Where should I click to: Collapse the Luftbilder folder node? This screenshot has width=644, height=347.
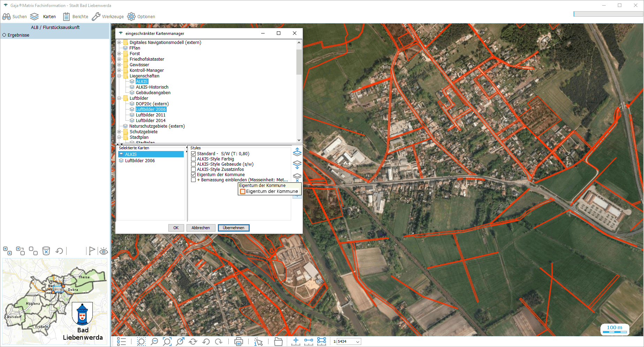coord(119,98)
